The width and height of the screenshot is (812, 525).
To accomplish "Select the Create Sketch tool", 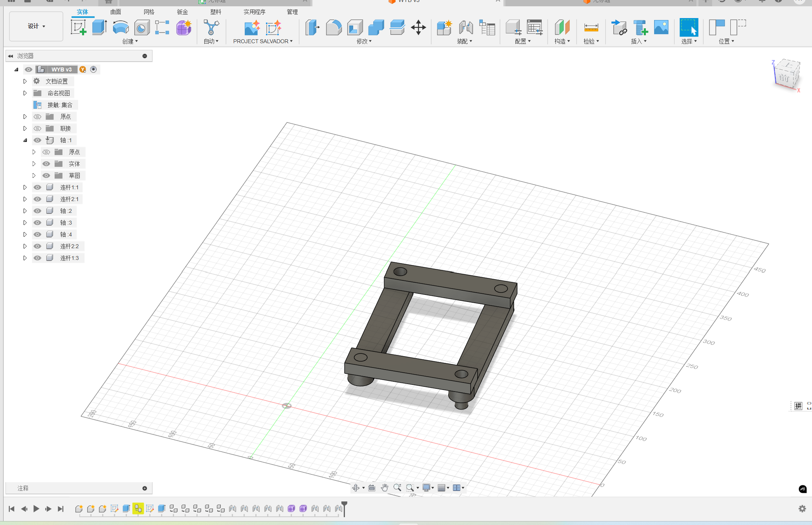I will 78,27.
